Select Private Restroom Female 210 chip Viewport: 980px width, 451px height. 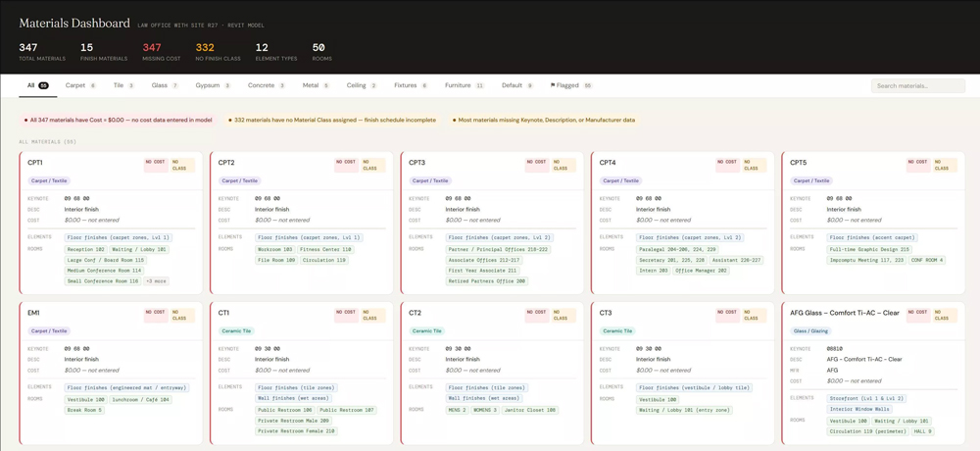click(296, 431)
